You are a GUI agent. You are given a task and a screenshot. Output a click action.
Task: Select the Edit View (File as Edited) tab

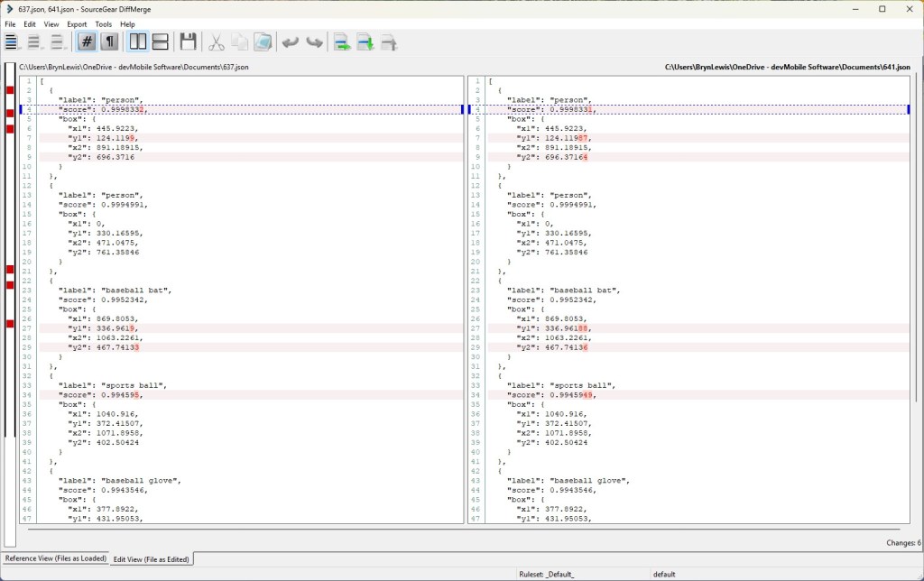[x=151, y=559]
